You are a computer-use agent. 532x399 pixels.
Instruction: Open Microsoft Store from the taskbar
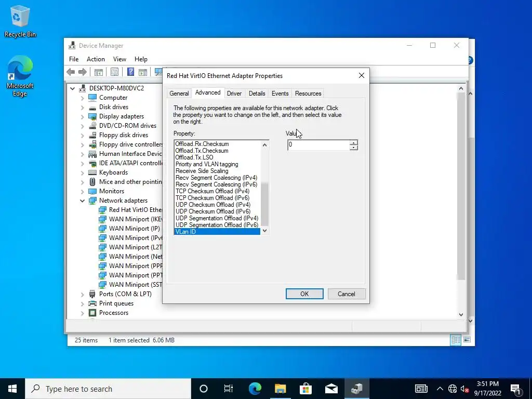click(x=305, y=389)
